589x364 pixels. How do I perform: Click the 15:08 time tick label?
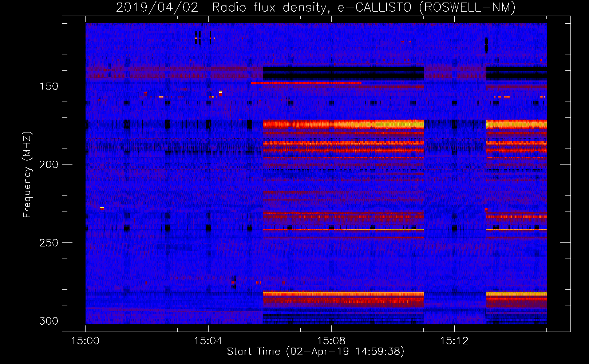(331, 341)
